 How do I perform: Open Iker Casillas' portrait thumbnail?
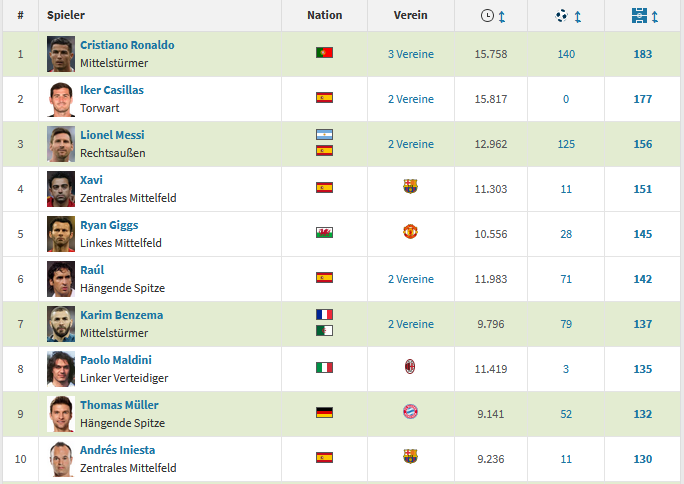61,99
